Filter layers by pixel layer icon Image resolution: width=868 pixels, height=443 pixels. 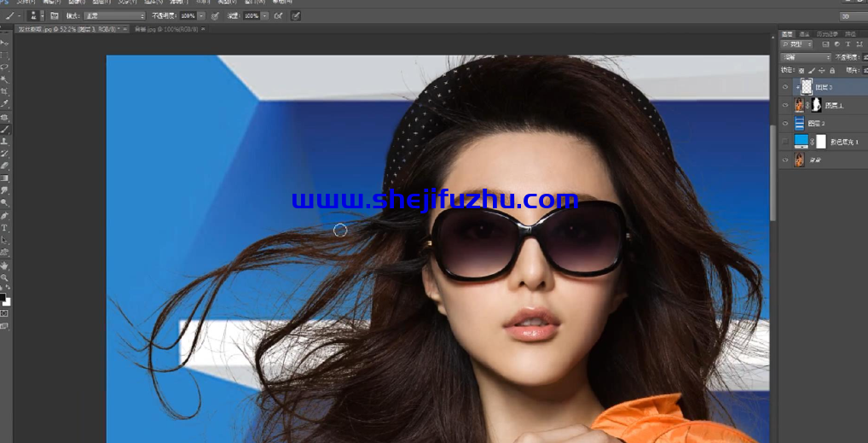826,44
